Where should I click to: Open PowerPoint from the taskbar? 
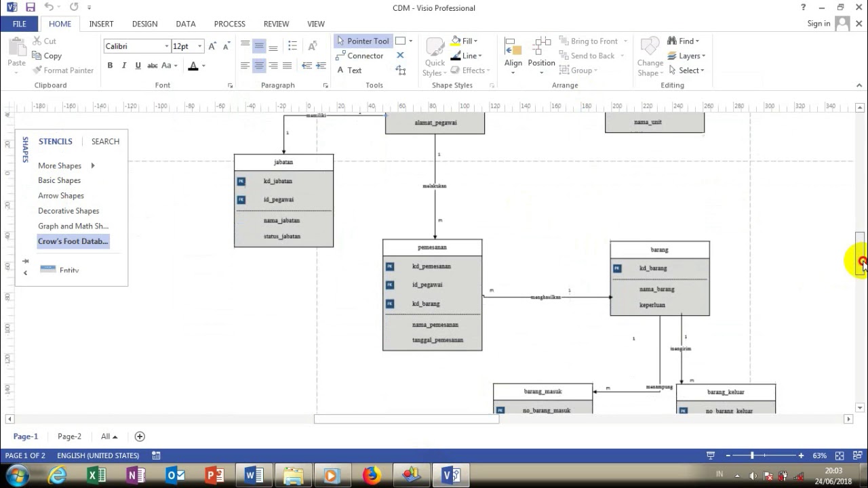pos(214,476)
